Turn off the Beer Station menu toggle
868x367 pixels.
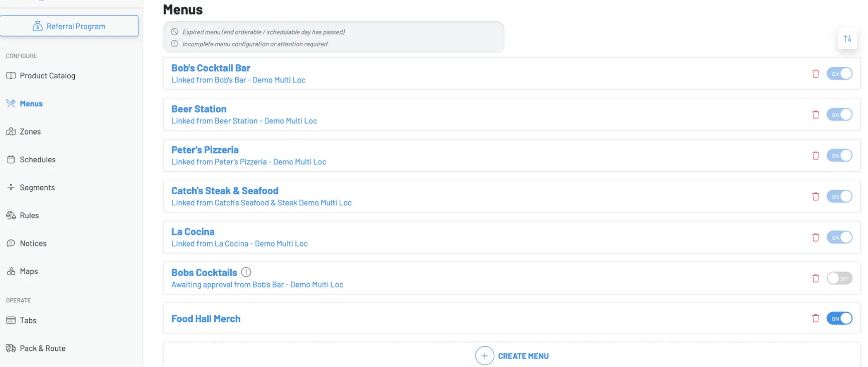coord(839,115)
